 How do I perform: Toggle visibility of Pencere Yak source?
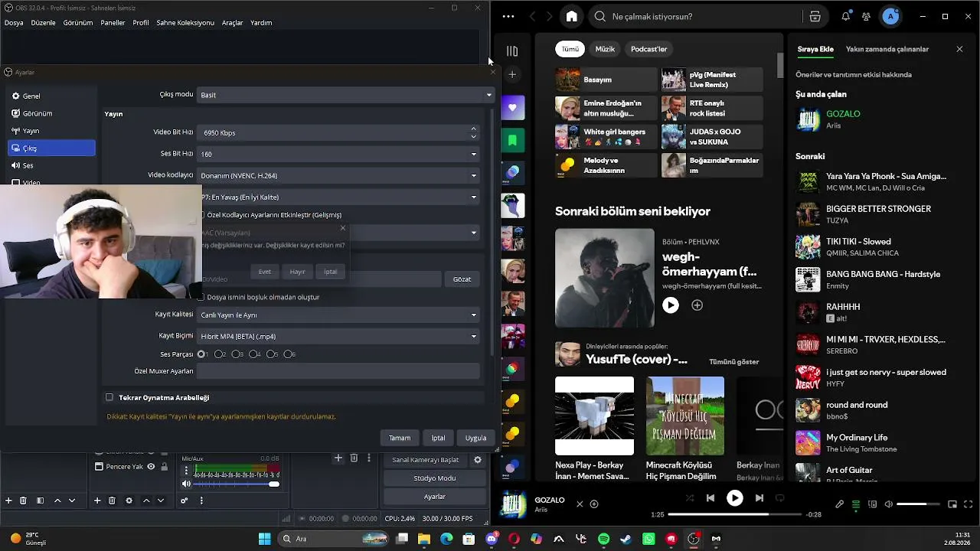pos(151,467)
